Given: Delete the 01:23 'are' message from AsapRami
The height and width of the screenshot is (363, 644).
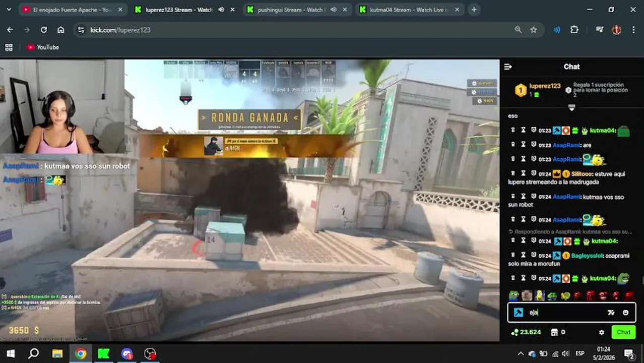Looking at the screenshot, I should click(x=513, y=145).
